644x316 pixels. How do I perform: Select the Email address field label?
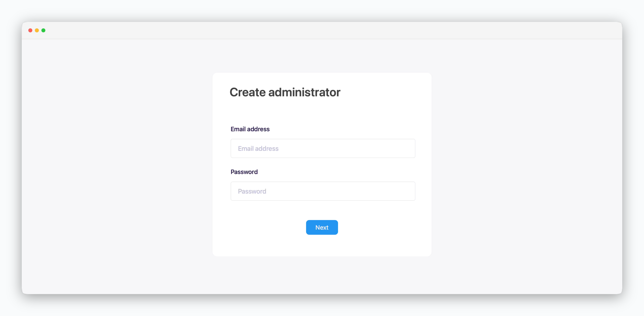[x=250, y=129]
